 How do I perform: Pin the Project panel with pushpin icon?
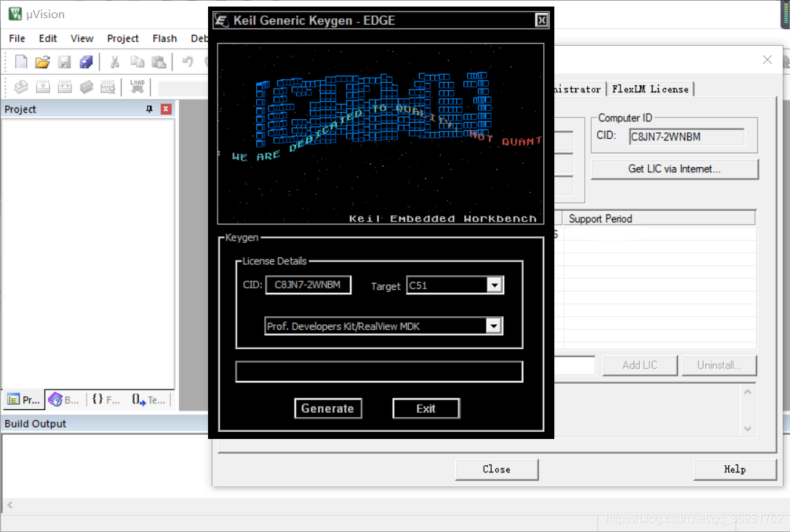coord(149,109)
